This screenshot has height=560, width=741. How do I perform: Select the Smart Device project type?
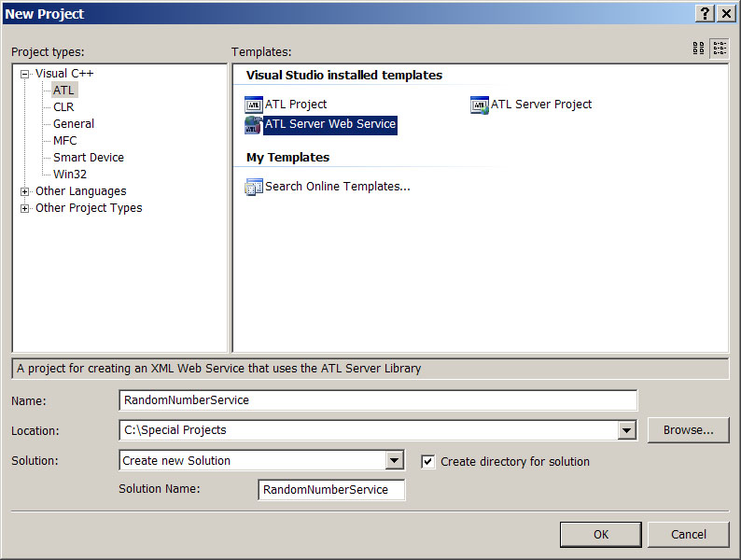click(x=89, y=158)
